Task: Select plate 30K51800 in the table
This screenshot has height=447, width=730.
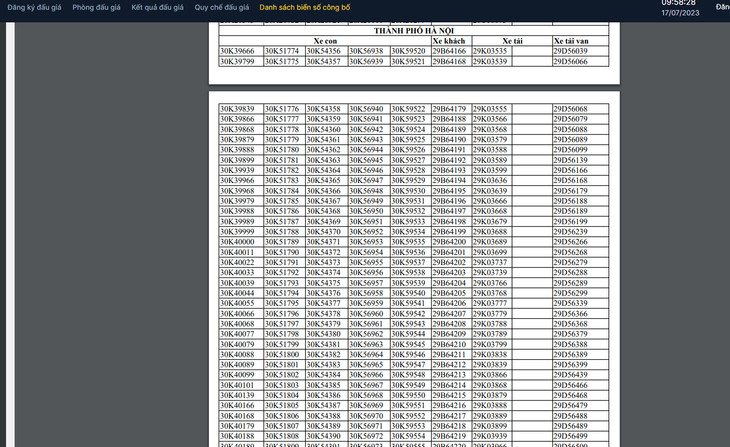Action: [282, 355]
